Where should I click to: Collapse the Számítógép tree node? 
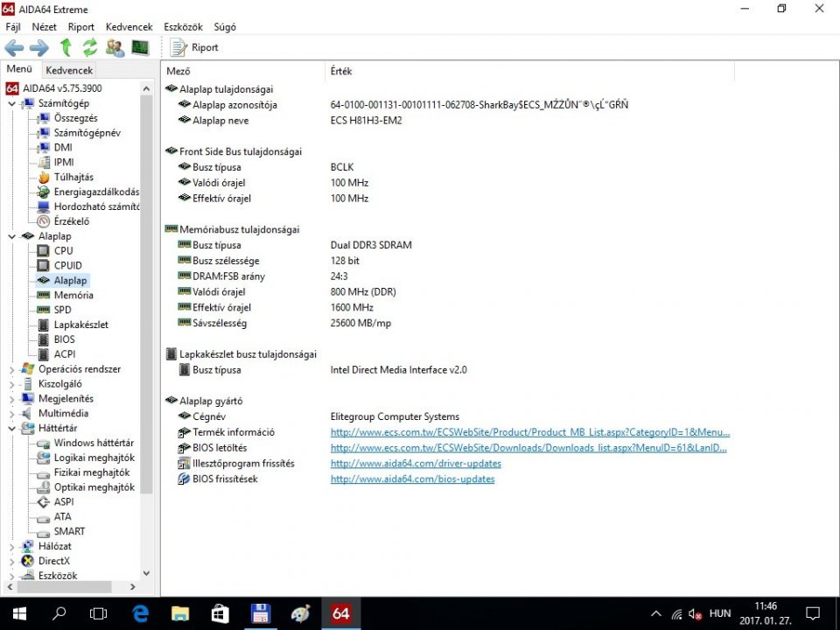(x=11, y=103)
